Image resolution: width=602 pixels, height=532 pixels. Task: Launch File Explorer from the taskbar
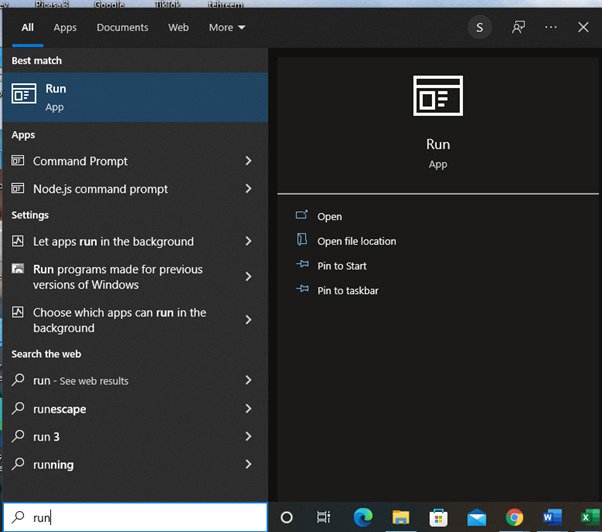(x=400, y=517)
